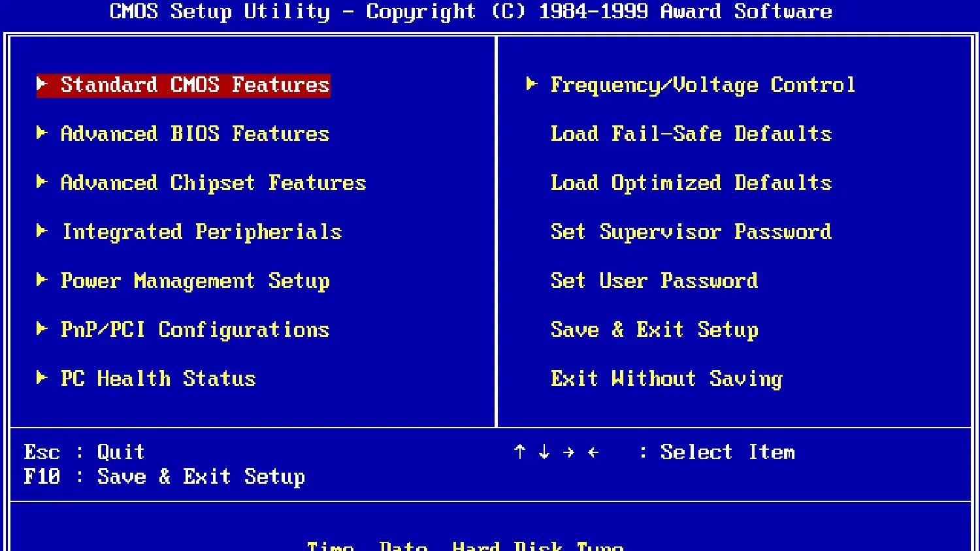Select Set User Password
The width and height of the screenshot is (980, 551).
(x=654, y=281)
